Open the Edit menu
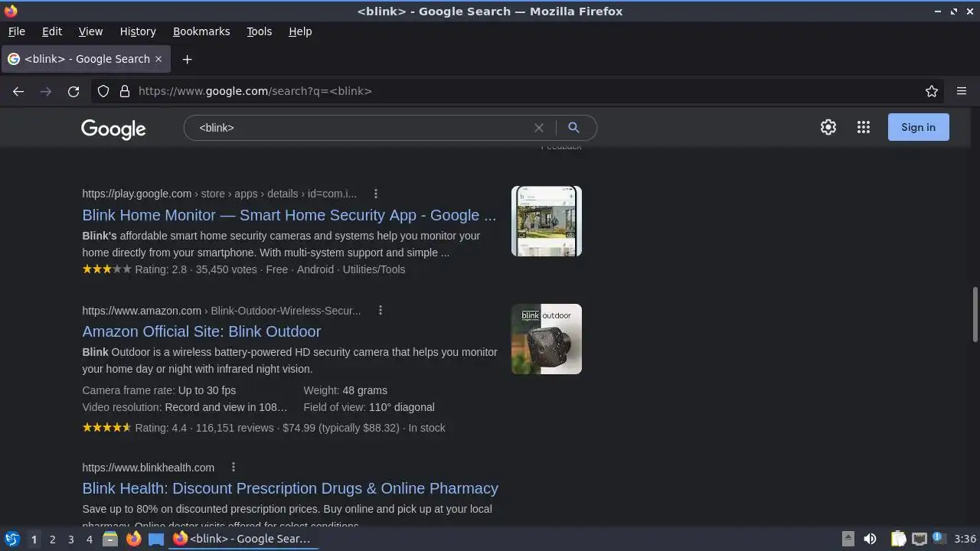 pyautogui.click(x=52, y=31)
